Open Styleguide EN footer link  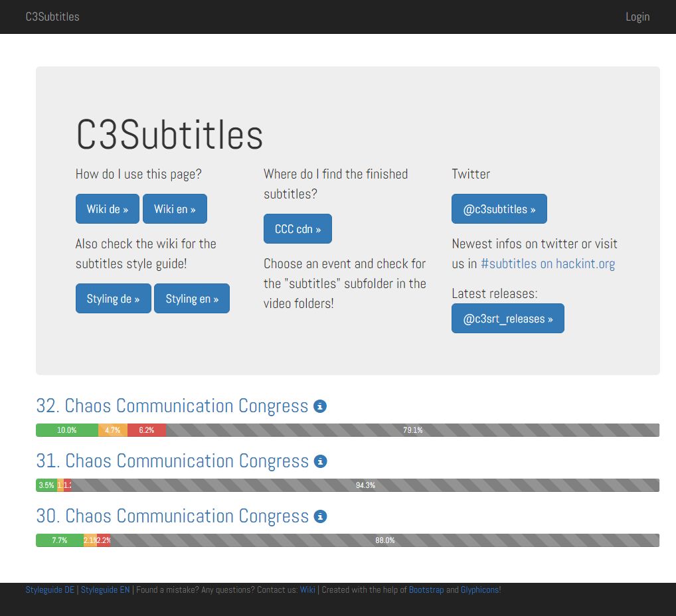(x=105, y=589)
